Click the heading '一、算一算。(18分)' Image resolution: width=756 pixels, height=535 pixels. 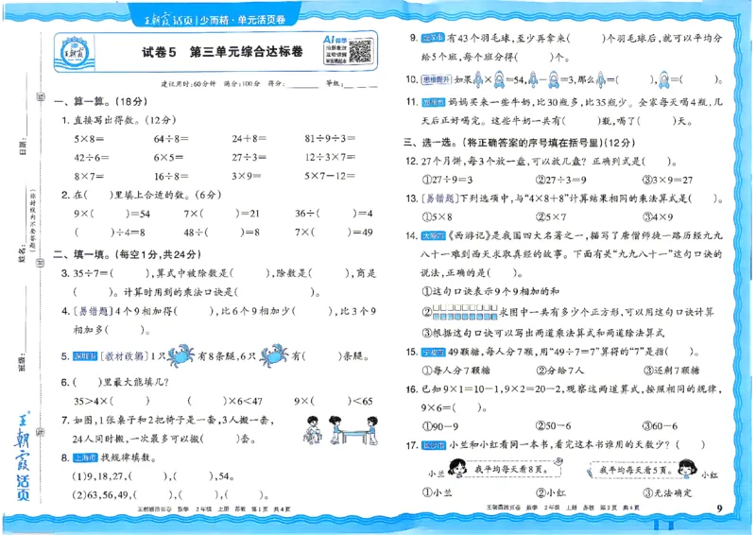(x=101, y=102)
